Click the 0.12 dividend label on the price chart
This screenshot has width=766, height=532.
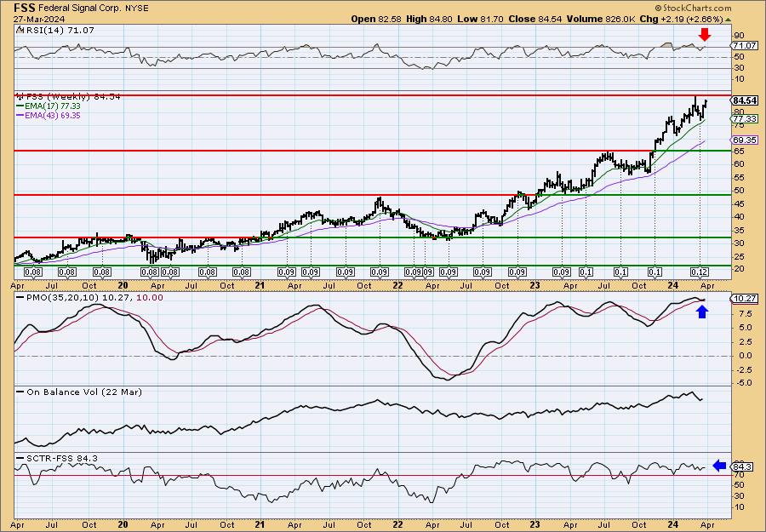(700, 272)
